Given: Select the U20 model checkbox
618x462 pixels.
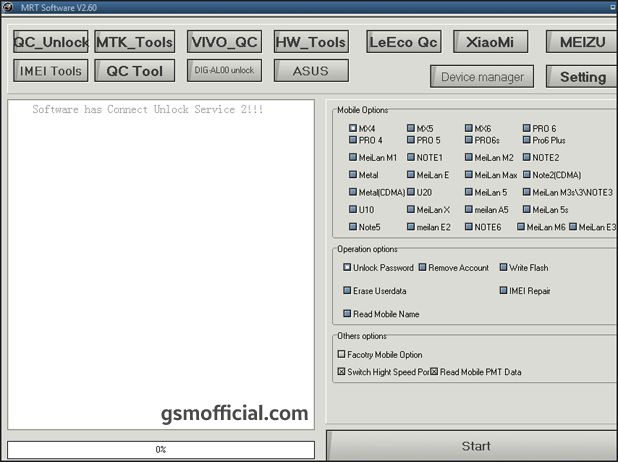Looking at the screenshot, I should (411, 192).
